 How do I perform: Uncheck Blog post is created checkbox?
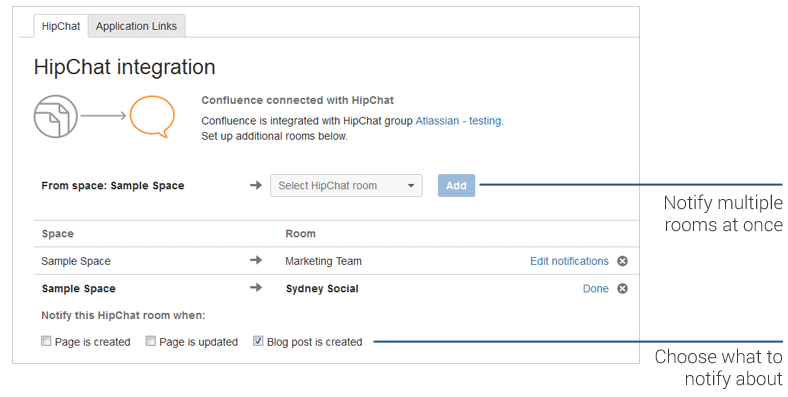click(258, 341)
